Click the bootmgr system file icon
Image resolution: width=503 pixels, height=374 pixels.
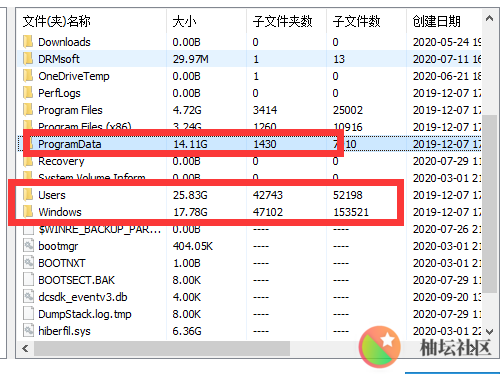pos(29,246)
